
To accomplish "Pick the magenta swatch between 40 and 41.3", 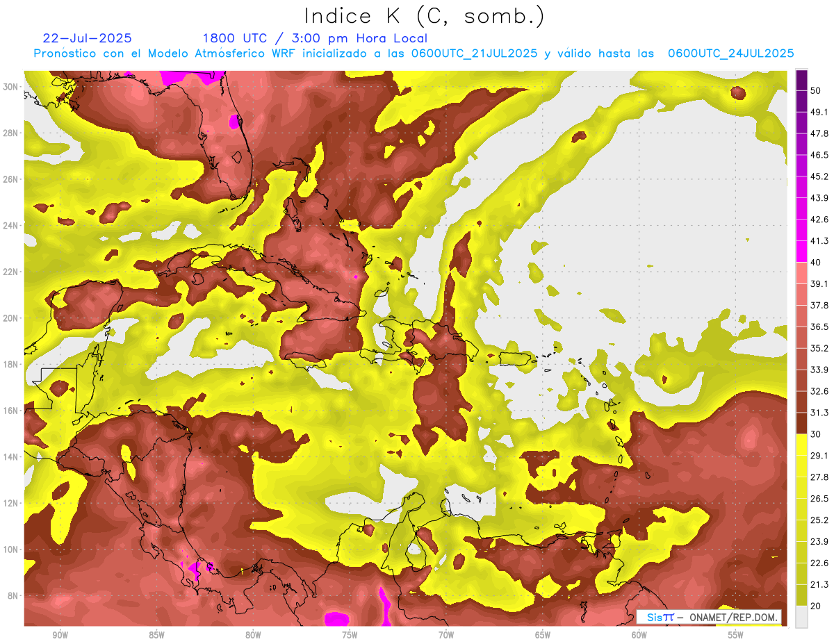I will [x=801, y=251].
